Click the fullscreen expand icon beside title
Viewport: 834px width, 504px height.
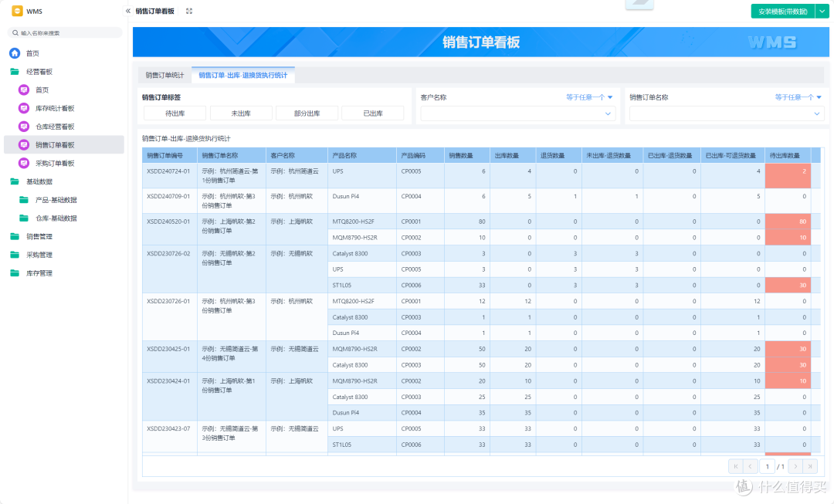click(189, 11)
